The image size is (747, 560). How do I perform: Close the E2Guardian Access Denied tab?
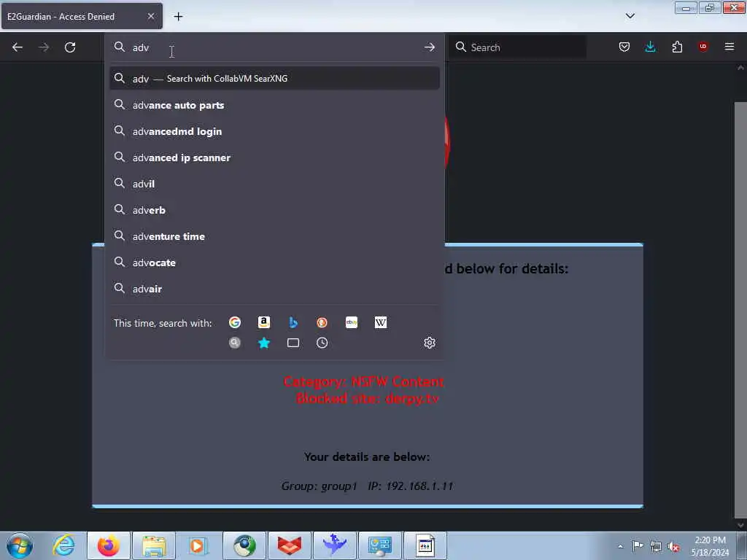(x=151, y=16)
